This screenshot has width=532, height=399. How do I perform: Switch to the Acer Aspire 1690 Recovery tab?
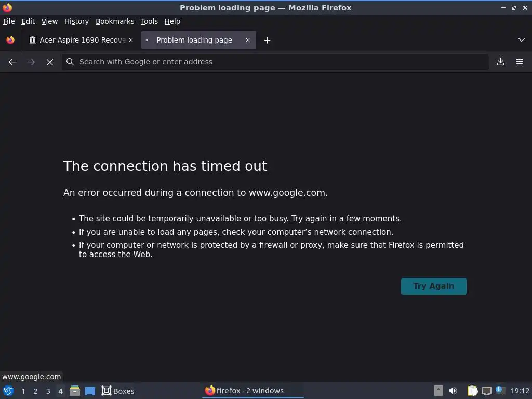pos(81,40)
